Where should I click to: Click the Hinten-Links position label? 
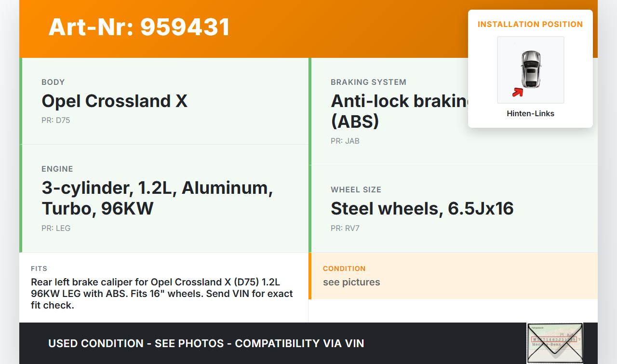coord(530,114)
